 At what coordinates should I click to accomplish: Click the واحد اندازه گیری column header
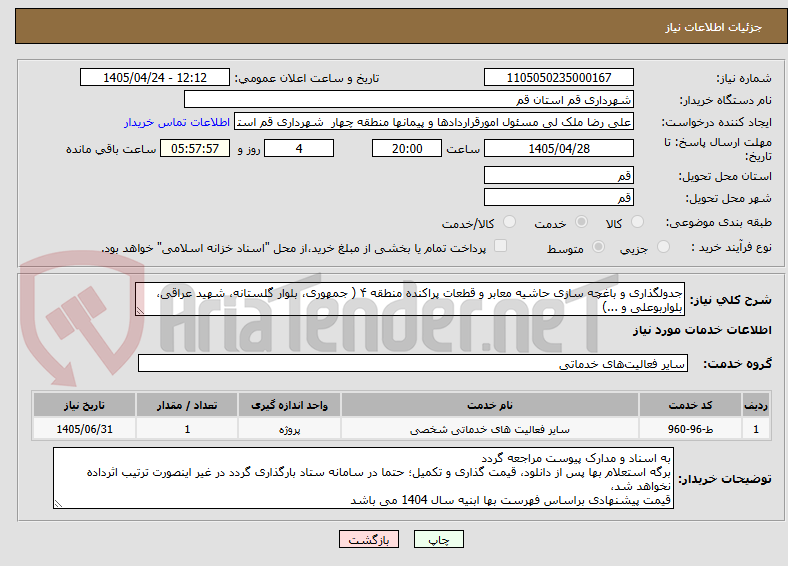(x=289, y=405)
